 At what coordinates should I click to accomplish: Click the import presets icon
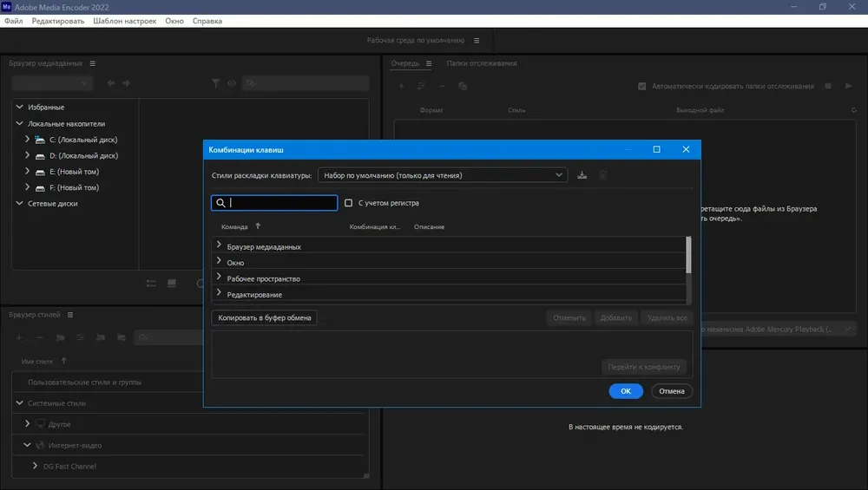point(100,337)
